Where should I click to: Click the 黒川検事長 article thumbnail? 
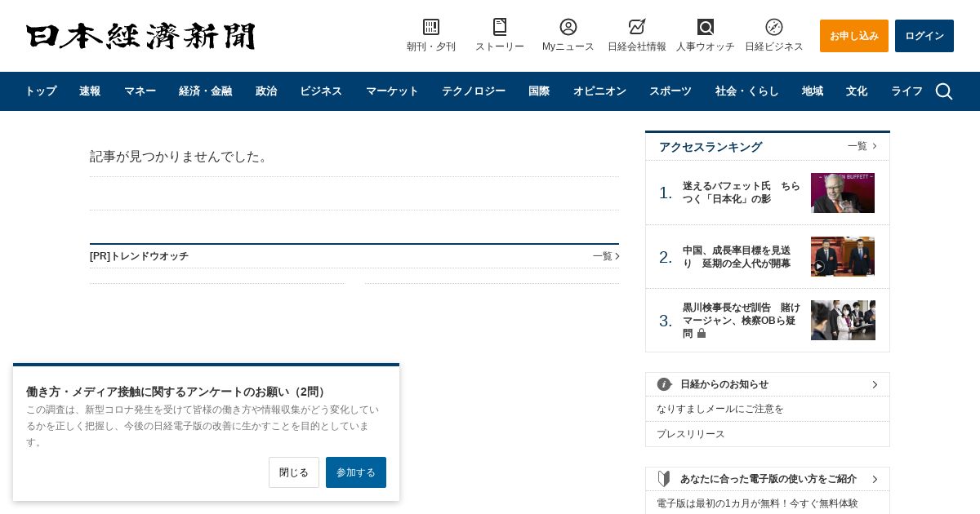coord(843,320)
